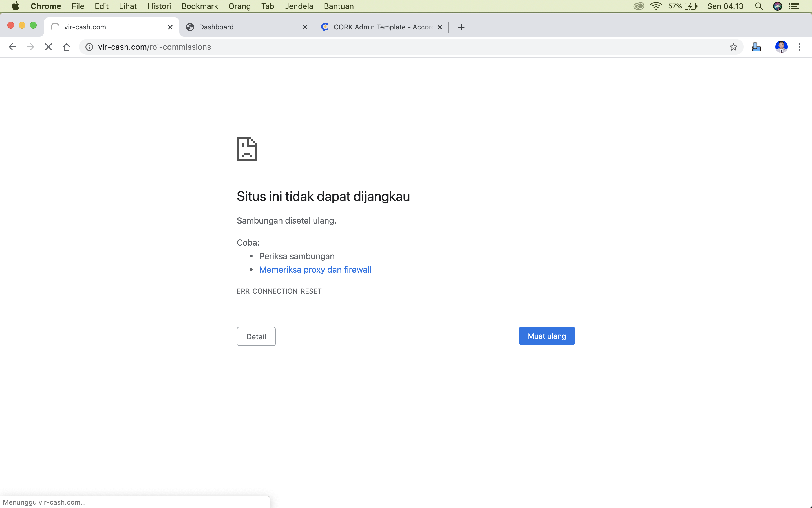Bookmark this page with the star
This screenshot has width=812, height=508.
pos(734,47)
